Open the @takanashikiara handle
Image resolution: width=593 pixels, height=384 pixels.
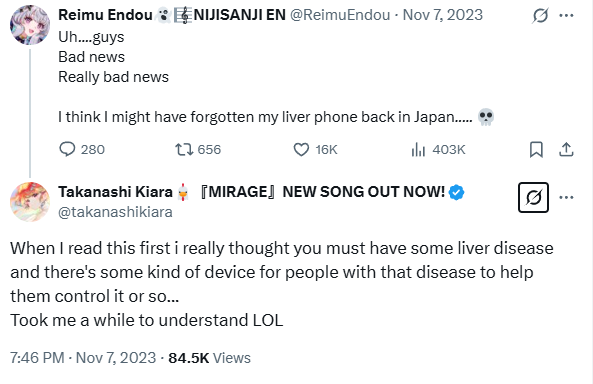(115, 212)
